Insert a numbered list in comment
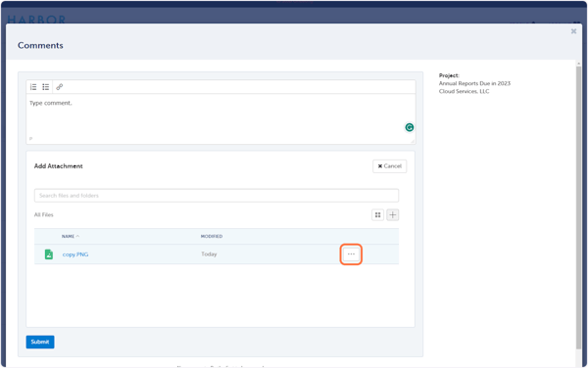Image resolution: width=588 pixels, height=368 pixels. click(x=33, y=87)
